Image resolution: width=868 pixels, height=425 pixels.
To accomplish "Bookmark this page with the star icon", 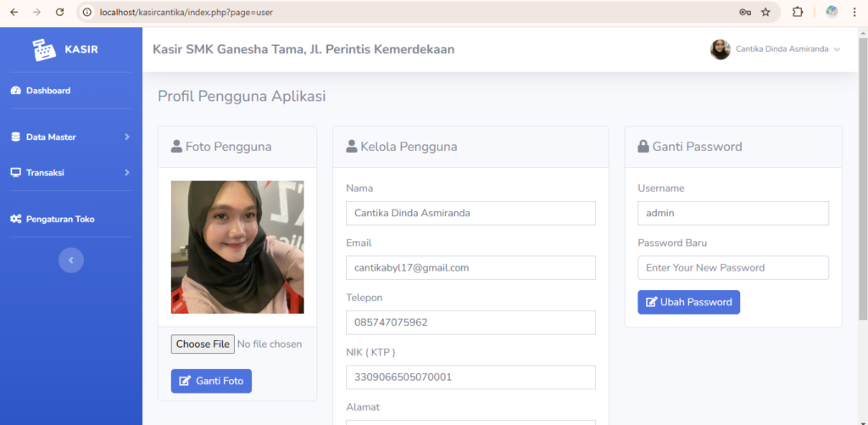I will 765,12.
